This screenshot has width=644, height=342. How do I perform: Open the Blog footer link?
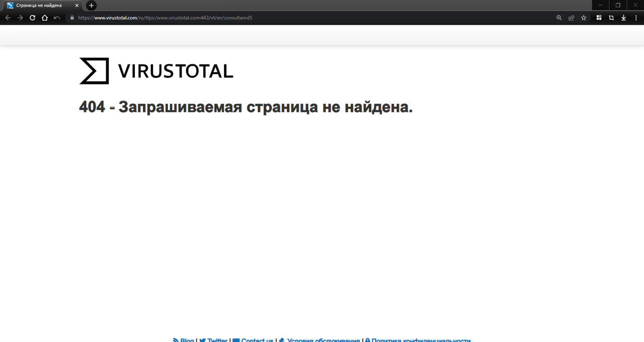[184, 340]
